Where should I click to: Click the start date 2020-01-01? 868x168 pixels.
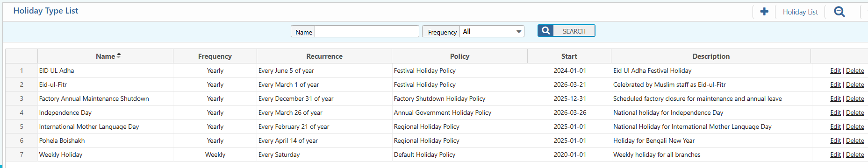569,154
